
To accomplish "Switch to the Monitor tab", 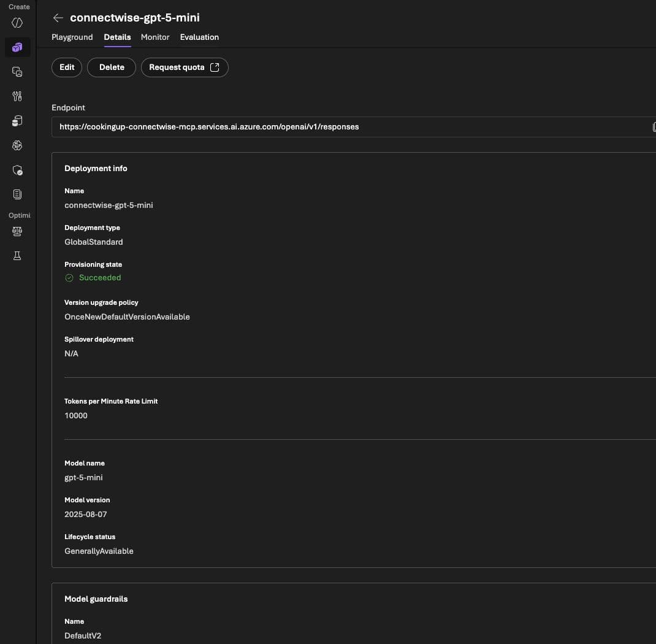I will (x=155, y=37).
